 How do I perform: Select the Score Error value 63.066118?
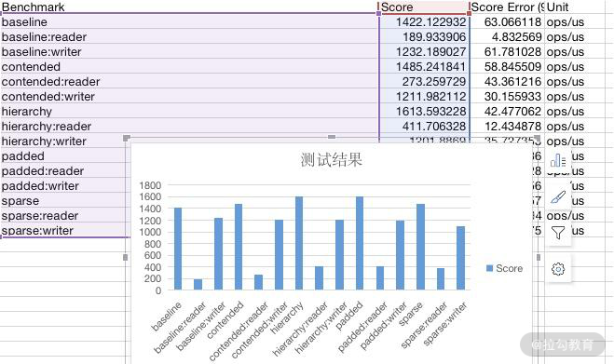[x=512, y=22]
